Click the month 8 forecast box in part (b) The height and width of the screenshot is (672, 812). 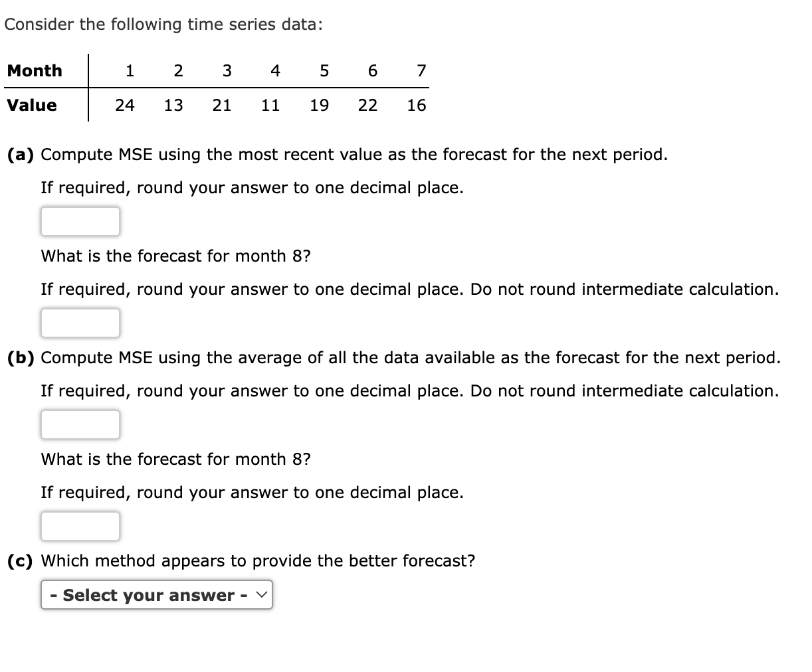tap(80, 526)
